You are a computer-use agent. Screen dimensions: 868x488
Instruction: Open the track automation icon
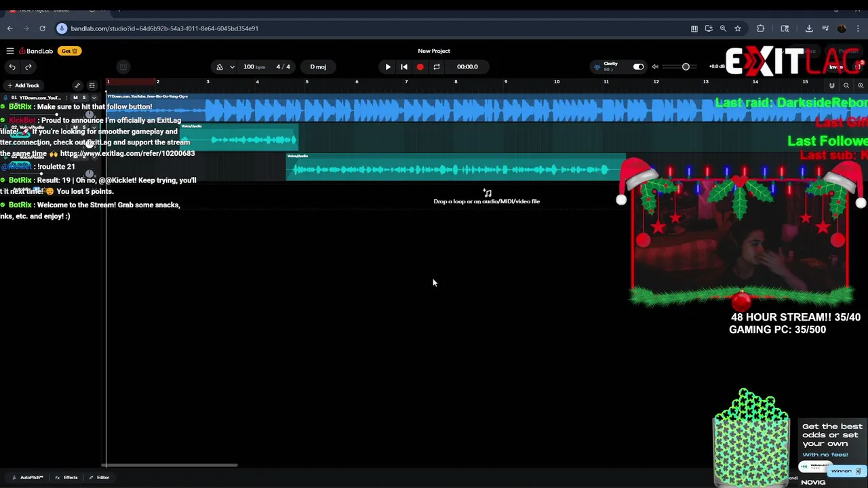pyautogui.click(x=77, y=85)
